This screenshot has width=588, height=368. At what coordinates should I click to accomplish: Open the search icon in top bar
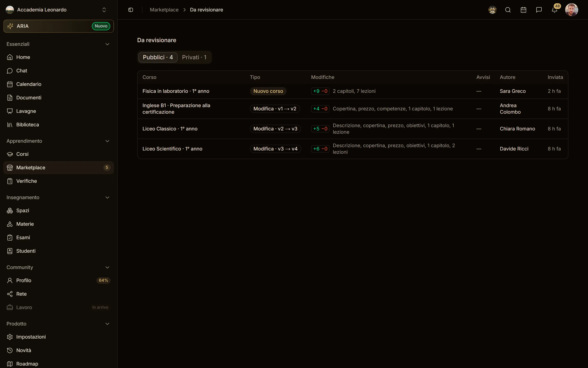[x=508, y=10]
